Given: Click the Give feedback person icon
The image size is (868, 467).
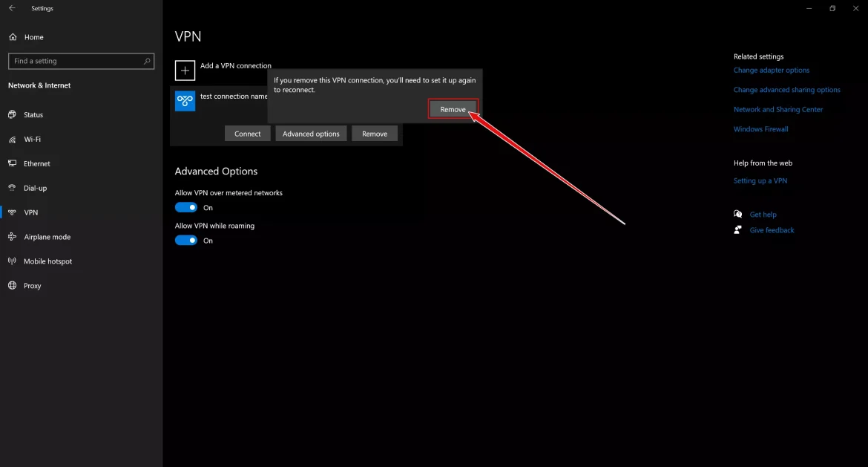Looking at the screenshot, I should [737, 230].
